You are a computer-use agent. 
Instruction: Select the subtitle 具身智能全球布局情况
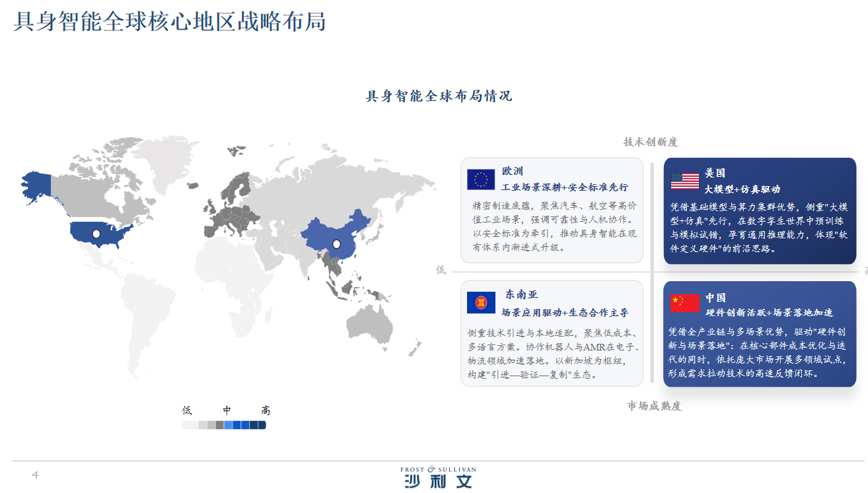coord(439,96)
